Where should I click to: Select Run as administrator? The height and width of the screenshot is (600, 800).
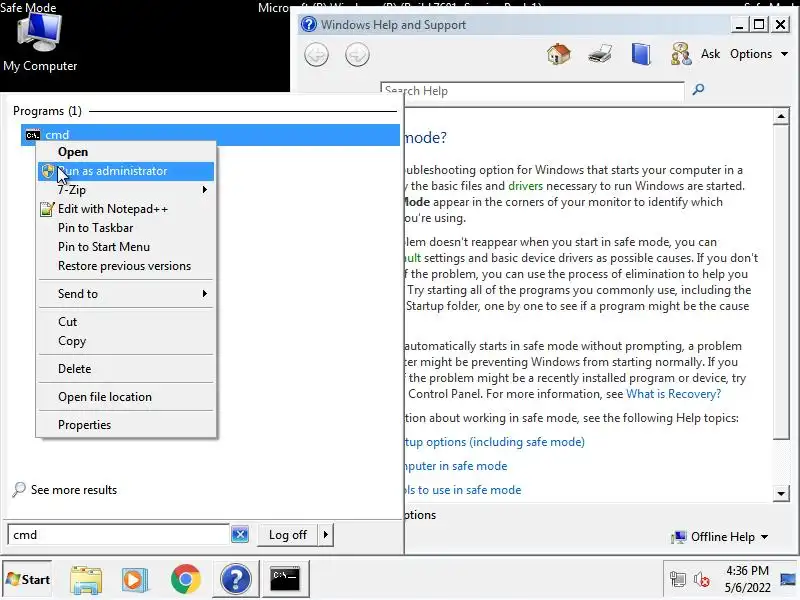(126, 171)
